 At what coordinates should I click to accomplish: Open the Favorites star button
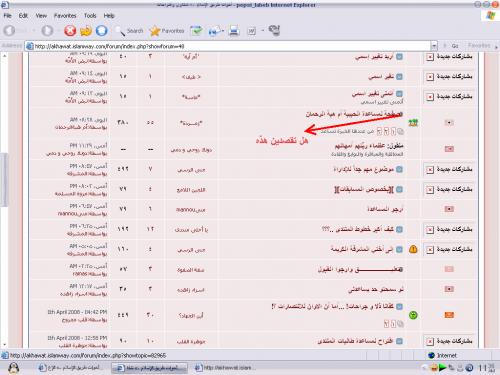[x=167, y=31]
